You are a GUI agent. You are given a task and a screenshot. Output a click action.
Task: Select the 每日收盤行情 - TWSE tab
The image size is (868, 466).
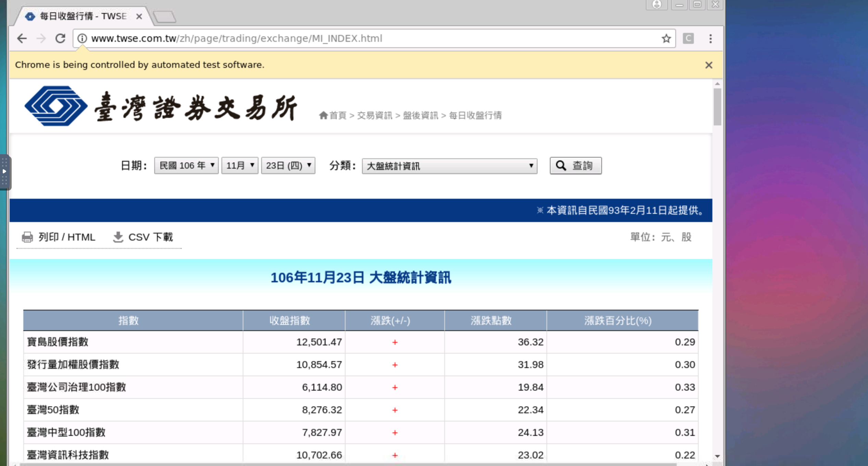click(82, 16)
